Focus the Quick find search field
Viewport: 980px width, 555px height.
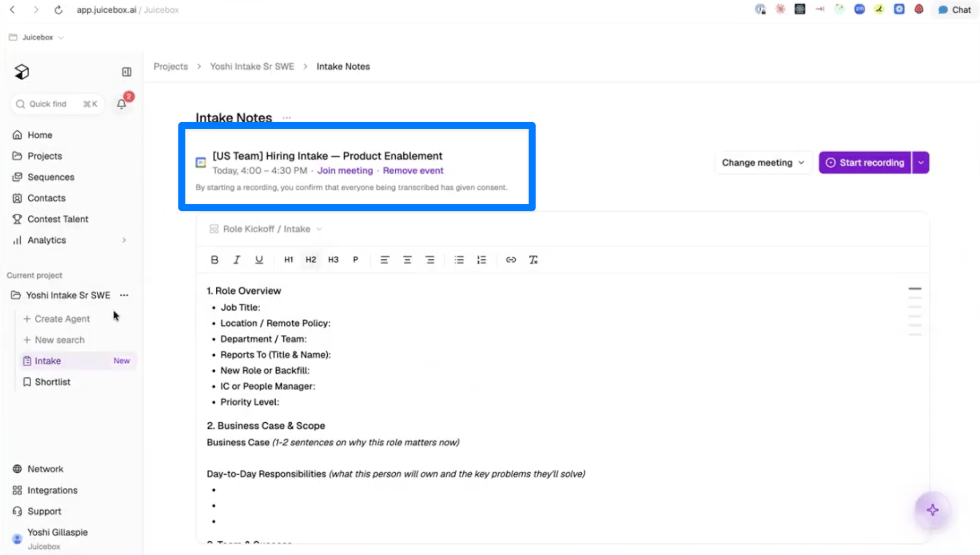[57, 104]
